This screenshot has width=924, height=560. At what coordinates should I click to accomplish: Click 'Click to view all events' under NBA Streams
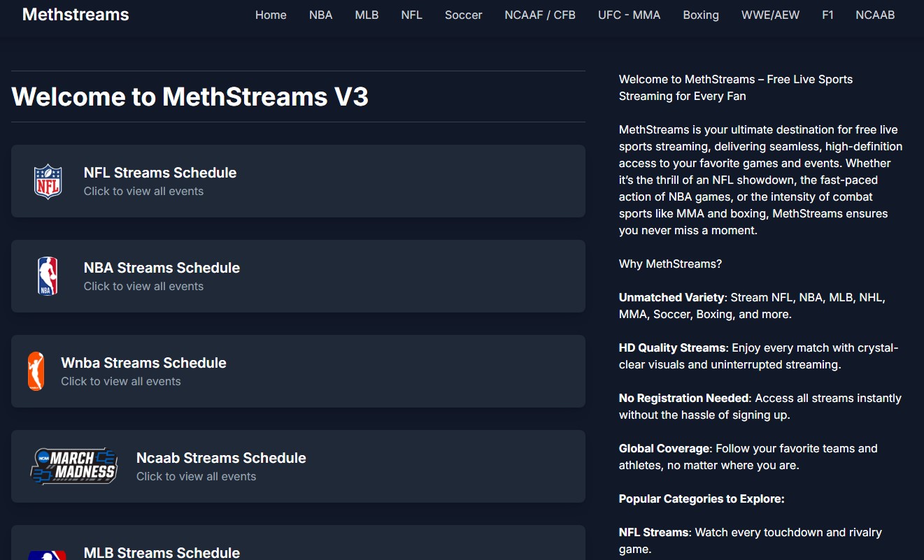click(143, 286)
